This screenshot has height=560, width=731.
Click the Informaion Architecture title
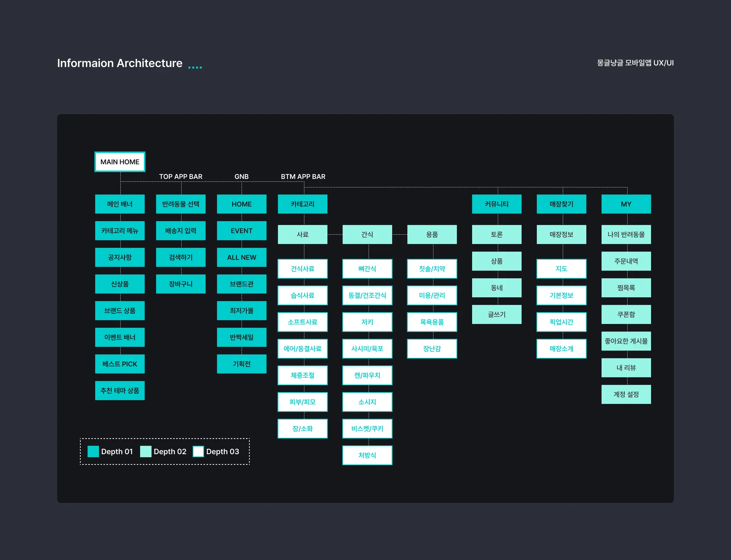coord(120,63)
